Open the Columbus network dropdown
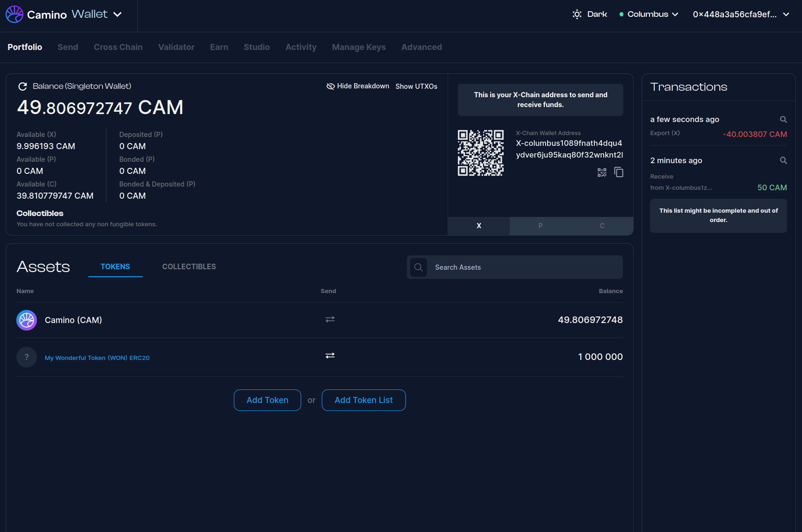Viewport: 802px width, 532px height. pos(649,14)
